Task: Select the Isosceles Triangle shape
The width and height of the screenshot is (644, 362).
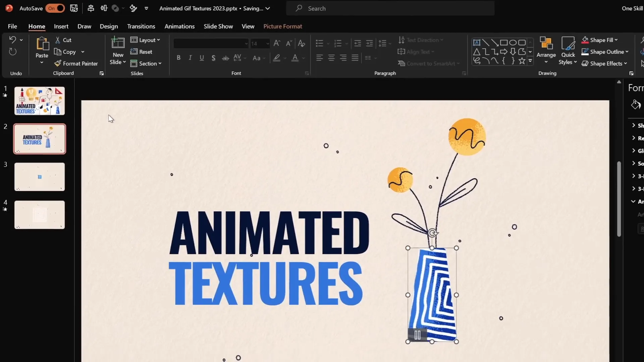Action: 477,52
